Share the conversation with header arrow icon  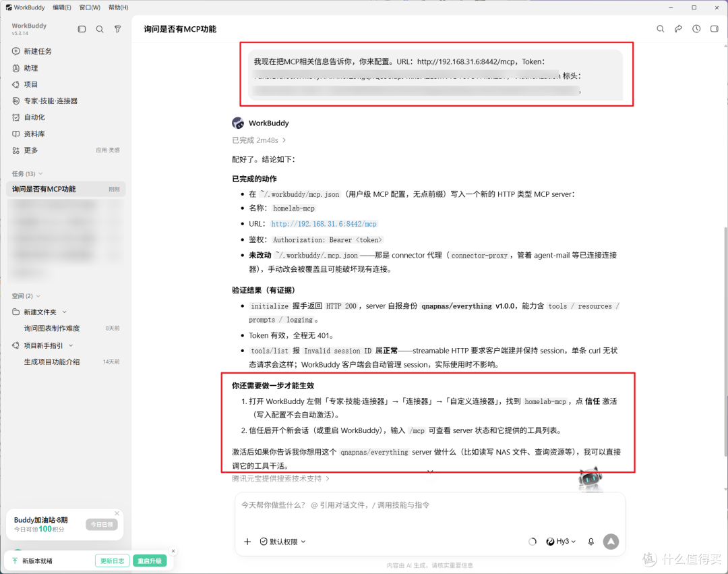678,29
